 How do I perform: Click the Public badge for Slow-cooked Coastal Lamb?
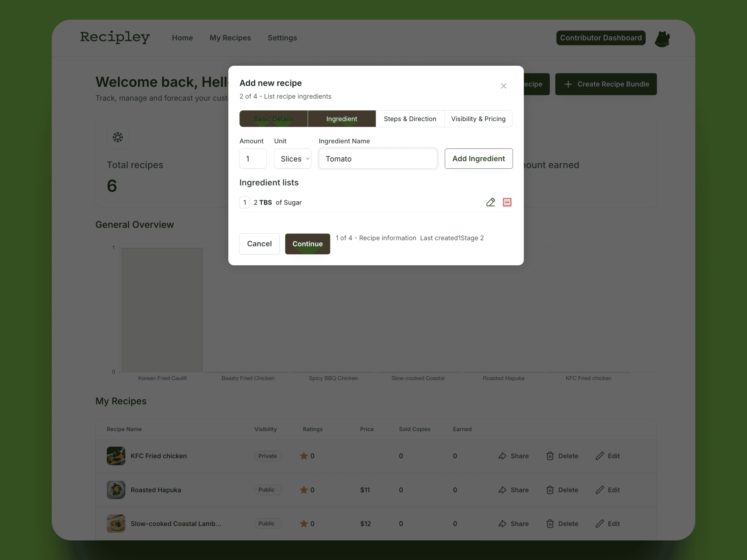[268, 524]
